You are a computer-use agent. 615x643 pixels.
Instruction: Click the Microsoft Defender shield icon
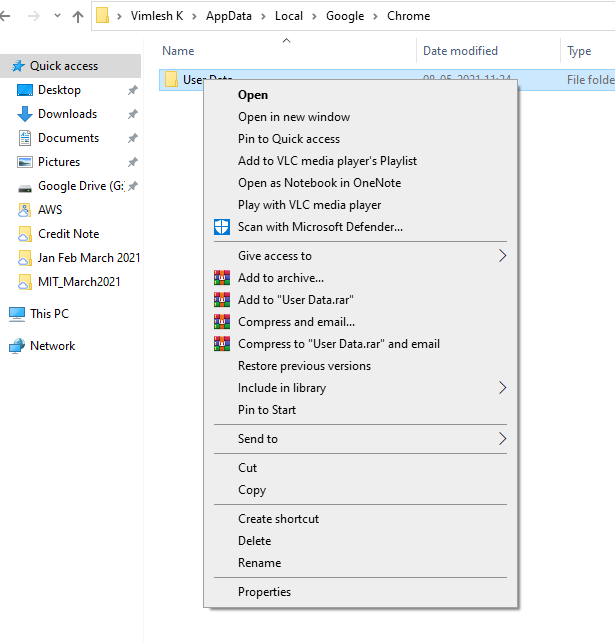click(x=222, y=227)
